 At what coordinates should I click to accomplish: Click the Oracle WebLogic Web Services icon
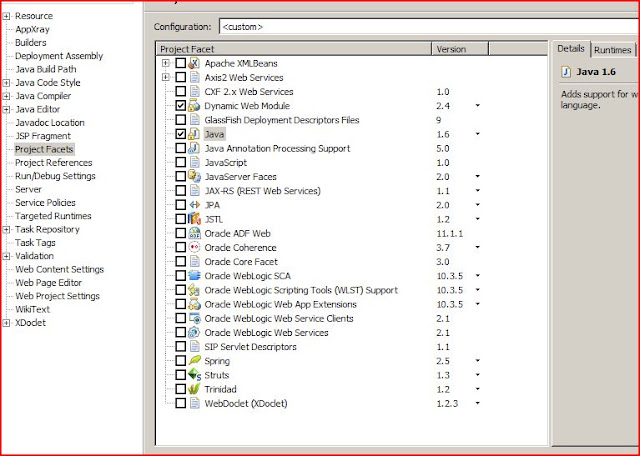coord(194,332)
